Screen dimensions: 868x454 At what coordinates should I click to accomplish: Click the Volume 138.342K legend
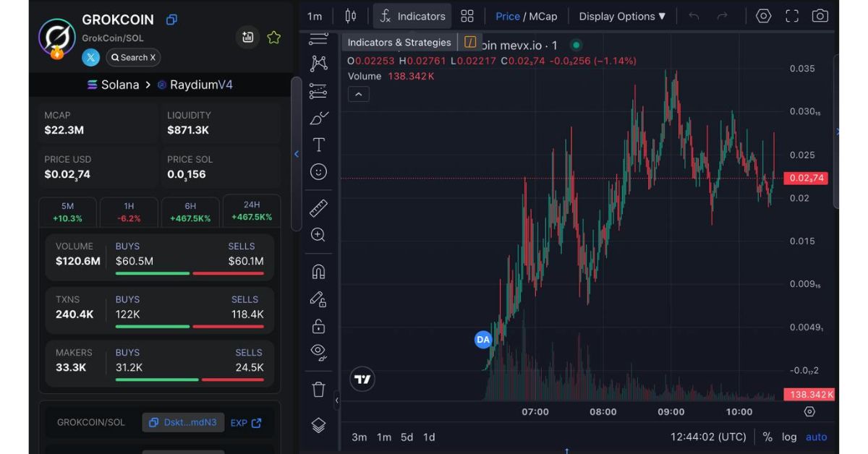391,76
